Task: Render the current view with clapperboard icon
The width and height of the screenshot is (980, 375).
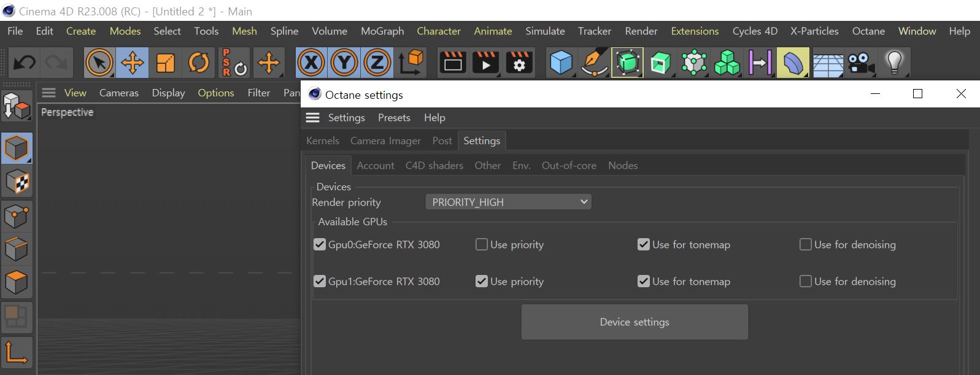Action: click(453, 63)
